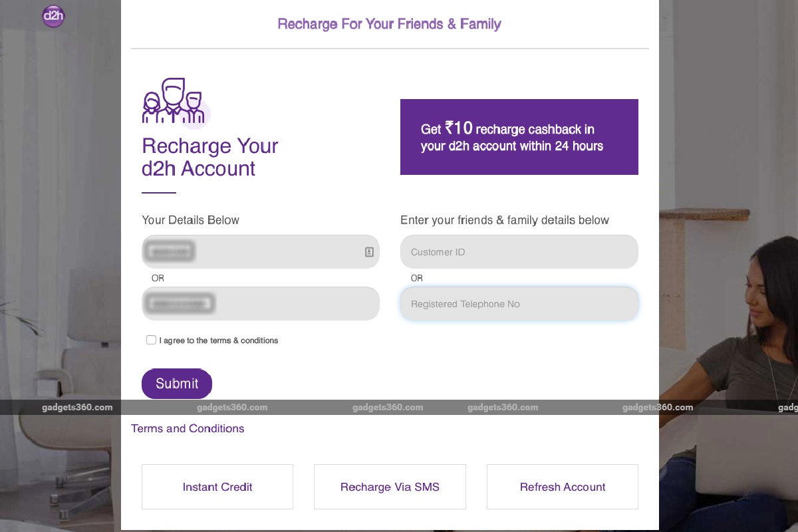798x532 pixels.
Task: Click the first blurred details input field
Action: click(x=261, y=251)
